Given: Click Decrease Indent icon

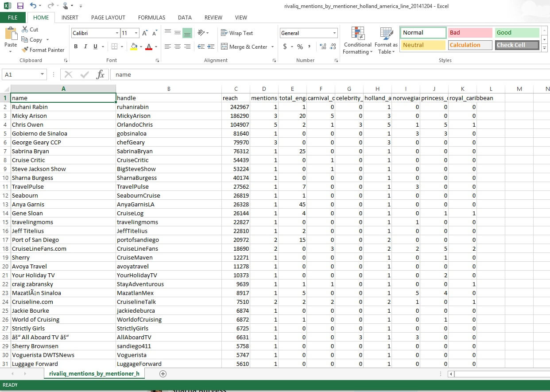Looking at the screenshot, I should tap(201, 47).
